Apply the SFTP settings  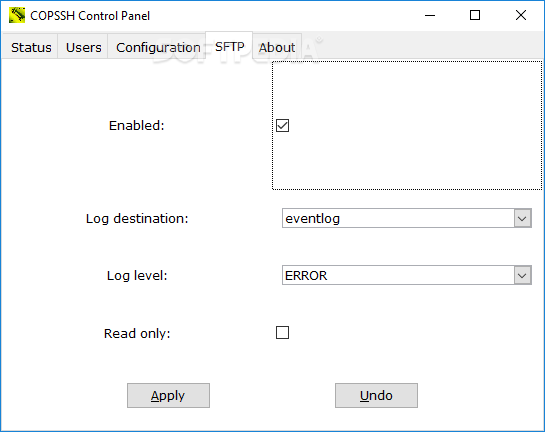(168, 396)
